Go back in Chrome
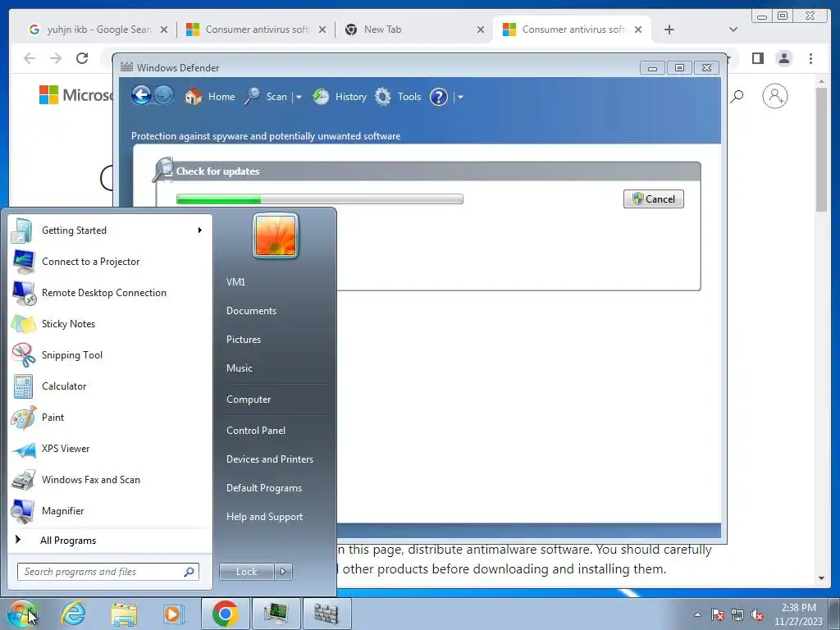Viewport: 840px width, 630px height. pos(30,58)
